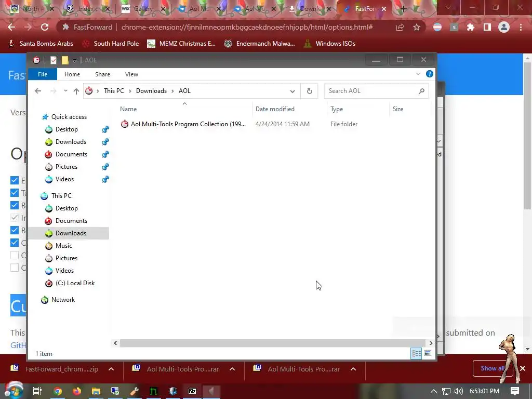Sort files by Date modified column
Image resolution: width=532 pixels, height=399 pixels.
[275, 109]
